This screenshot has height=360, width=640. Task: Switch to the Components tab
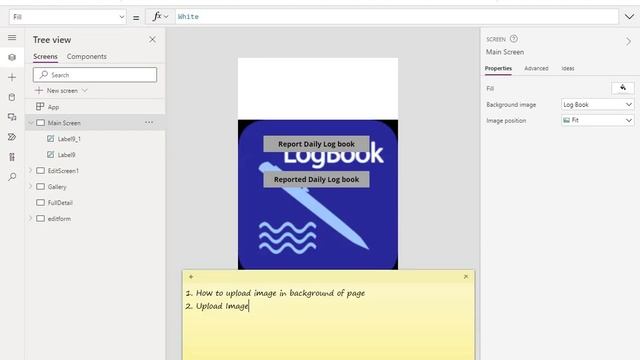87,56
